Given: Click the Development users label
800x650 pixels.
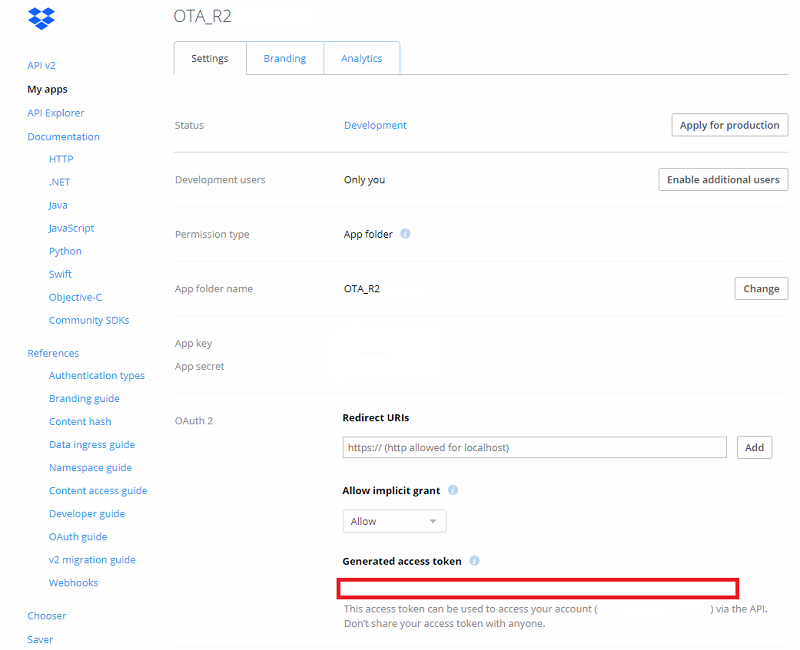Looking at the screenshot, I should (x=220, y=180).
